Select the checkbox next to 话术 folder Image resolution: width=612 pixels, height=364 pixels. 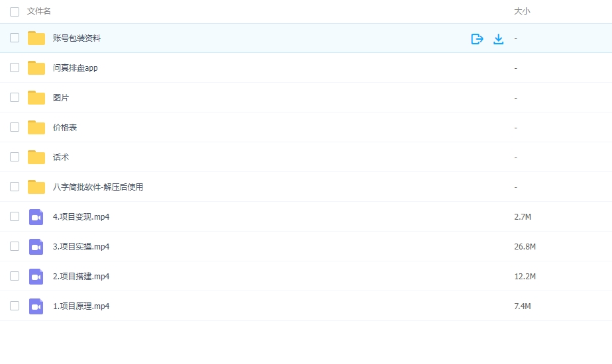tap(15, 158)
